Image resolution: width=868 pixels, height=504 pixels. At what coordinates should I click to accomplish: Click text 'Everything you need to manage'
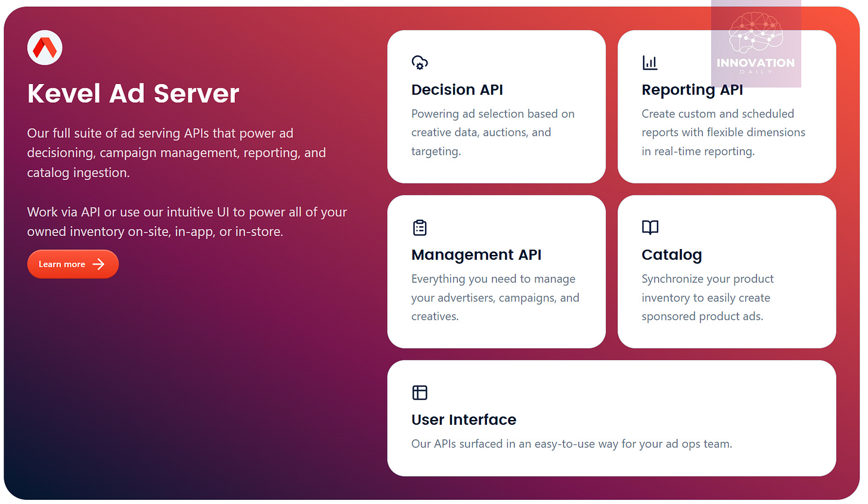click(494, 279)
